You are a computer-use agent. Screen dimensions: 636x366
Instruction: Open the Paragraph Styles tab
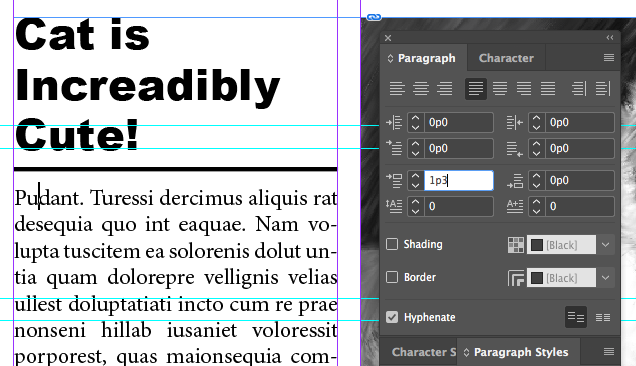[x=521, y=352]
